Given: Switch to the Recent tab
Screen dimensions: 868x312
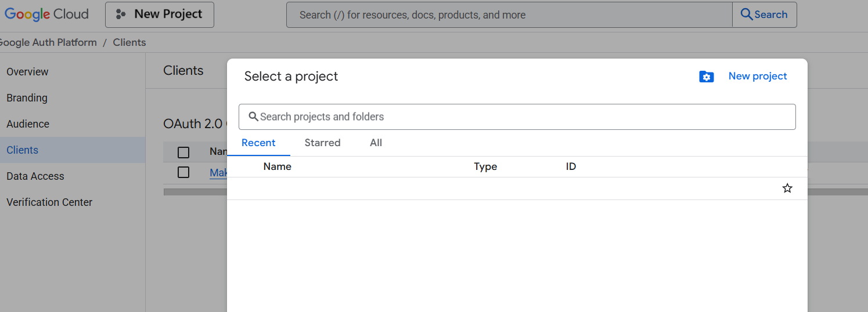Looking at the screenshot, I should pyautogui.click(x=258, y=143).
